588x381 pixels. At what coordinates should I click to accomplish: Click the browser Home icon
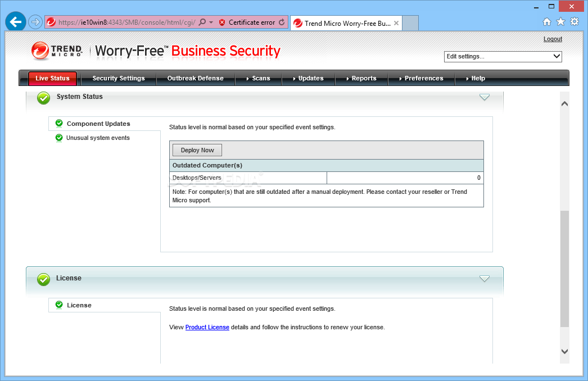click(547, 22)
